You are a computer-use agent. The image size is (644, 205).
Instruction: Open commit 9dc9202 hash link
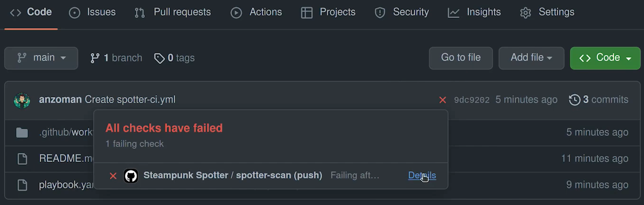pos(472,100)
